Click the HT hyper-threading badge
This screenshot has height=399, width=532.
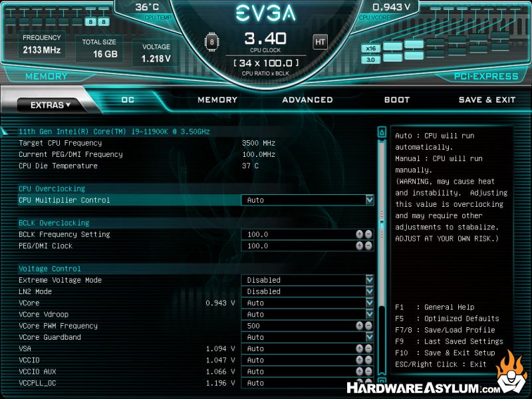320,42
